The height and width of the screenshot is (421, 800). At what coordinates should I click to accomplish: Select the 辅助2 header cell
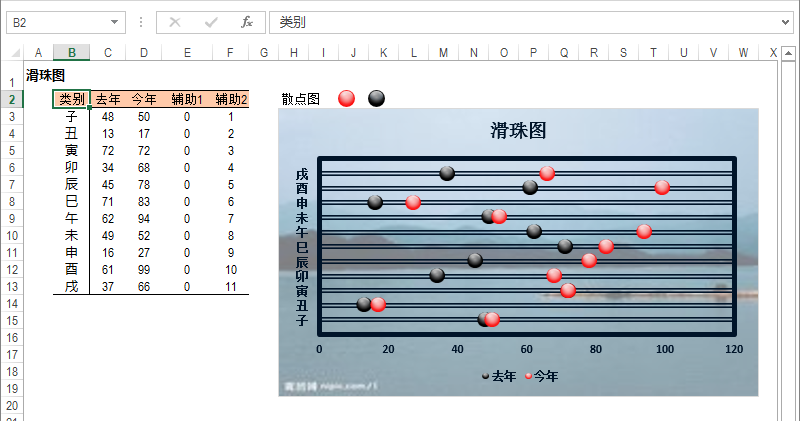coord(231,99)
